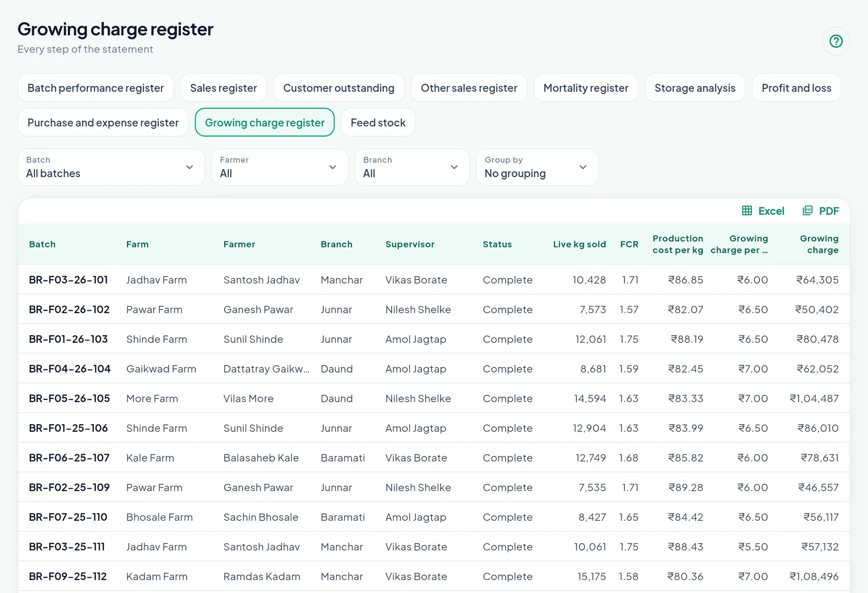Open batch BR-F09-25-112

point(68,576)
